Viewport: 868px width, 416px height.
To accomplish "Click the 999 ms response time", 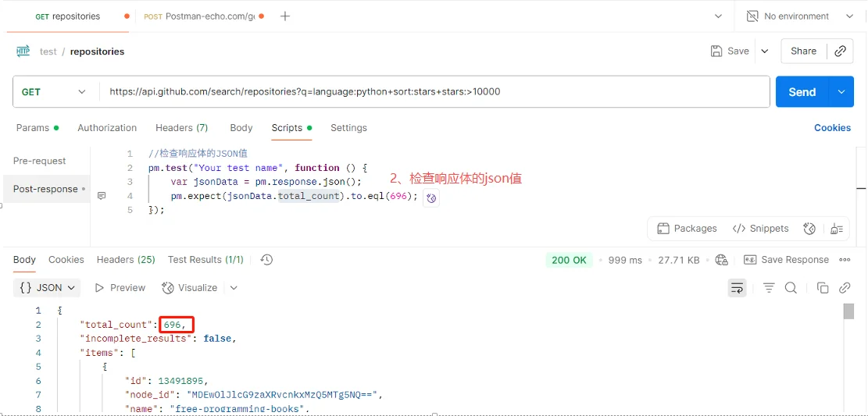I will [625, 260].
